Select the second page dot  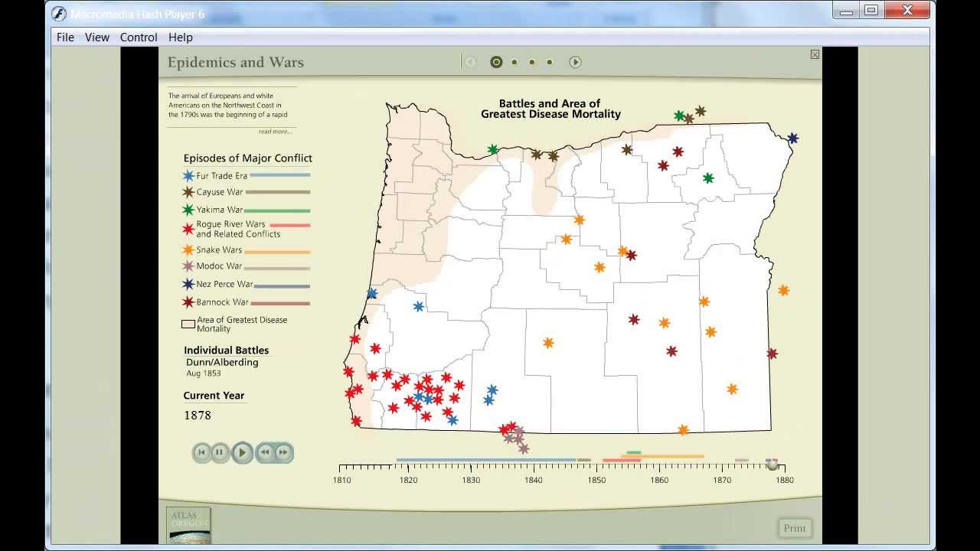pos(514,62)
